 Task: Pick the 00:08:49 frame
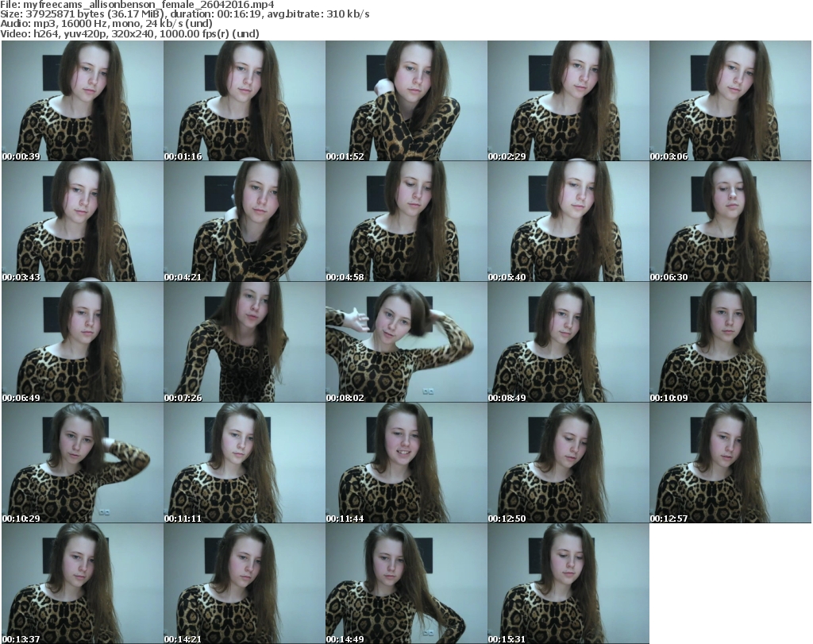point(568,342)
